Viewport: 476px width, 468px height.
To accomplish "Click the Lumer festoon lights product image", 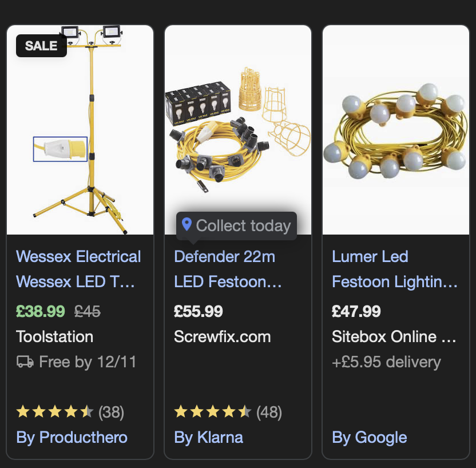I will [x=396, y=132].
